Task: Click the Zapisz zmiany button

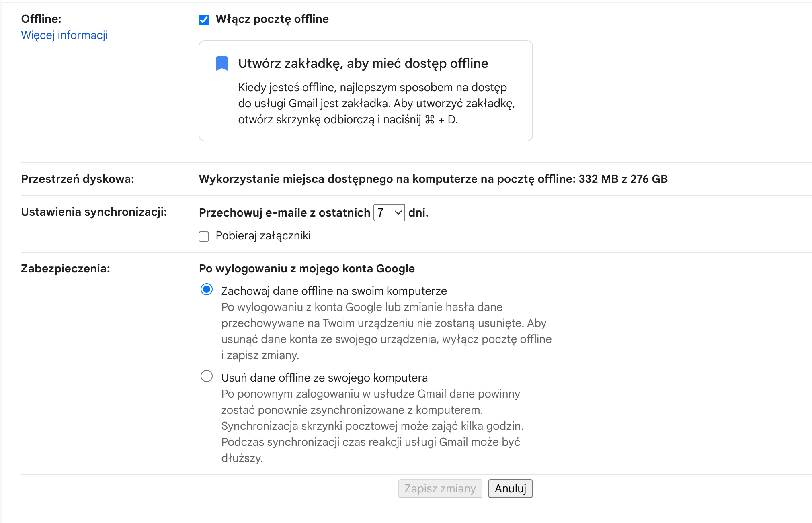Action: click(x=440, y=488)
